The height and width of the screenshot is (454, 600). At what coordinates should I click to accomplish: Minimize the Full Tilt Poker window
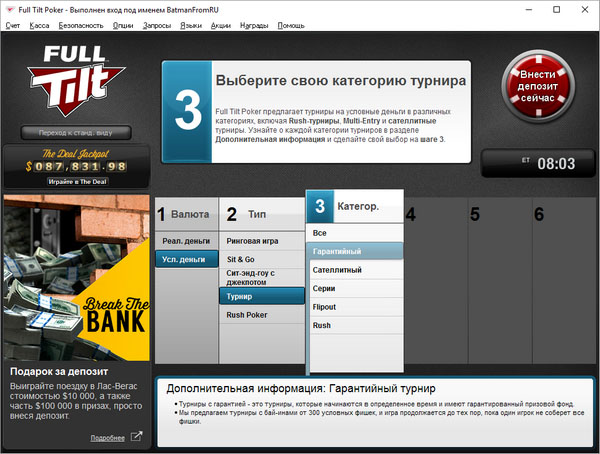pyautogui.click(x=529, y=10)
